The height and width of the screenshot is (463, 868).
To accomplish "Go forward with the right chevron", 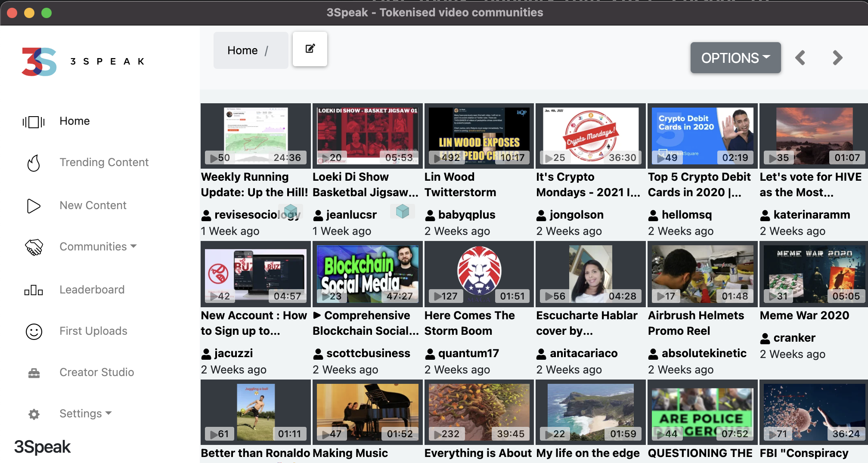I will 837,58.
